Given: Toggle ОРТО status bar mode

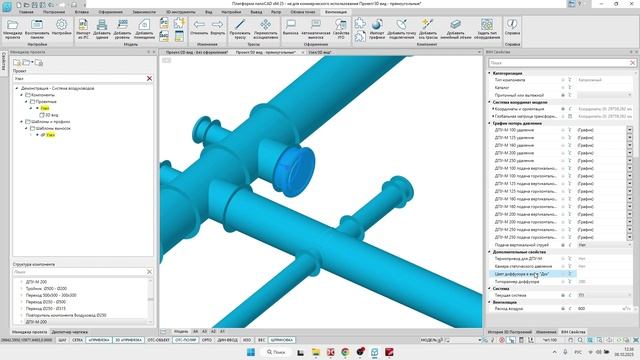Looking at the screenshot, I should tap(207, 340).
